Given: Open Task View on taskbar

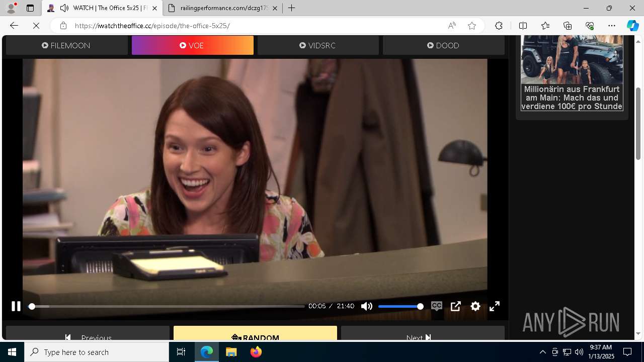Looking at the screenshot, I should (x=181, y=352).
